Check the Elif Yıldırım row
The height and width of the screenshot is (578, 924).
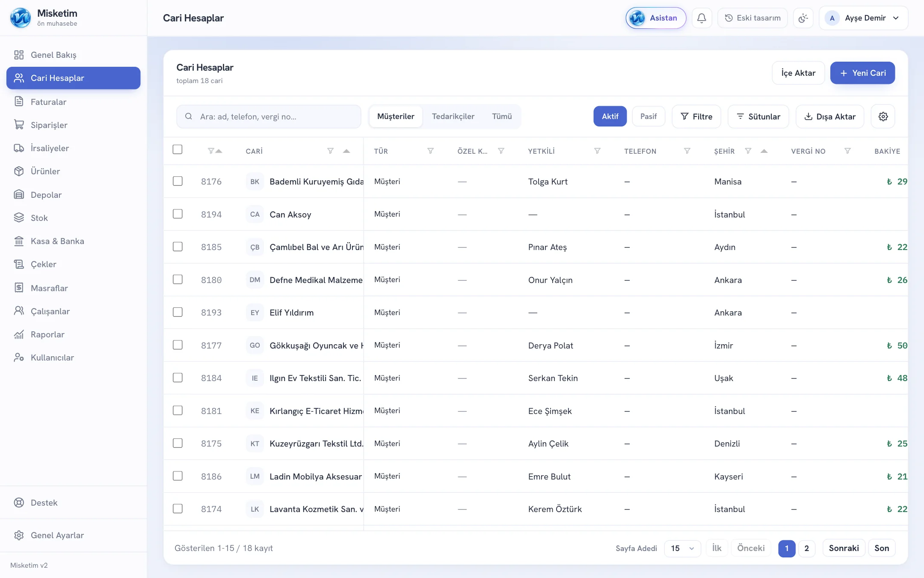[x=178, y=312]
